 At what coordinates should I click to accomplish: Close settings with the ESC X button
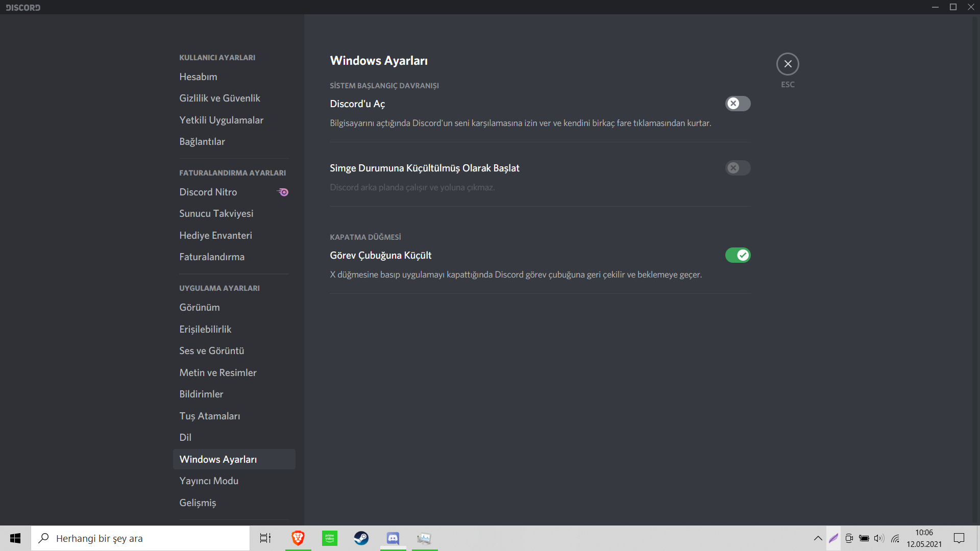(x=788, y=64)
